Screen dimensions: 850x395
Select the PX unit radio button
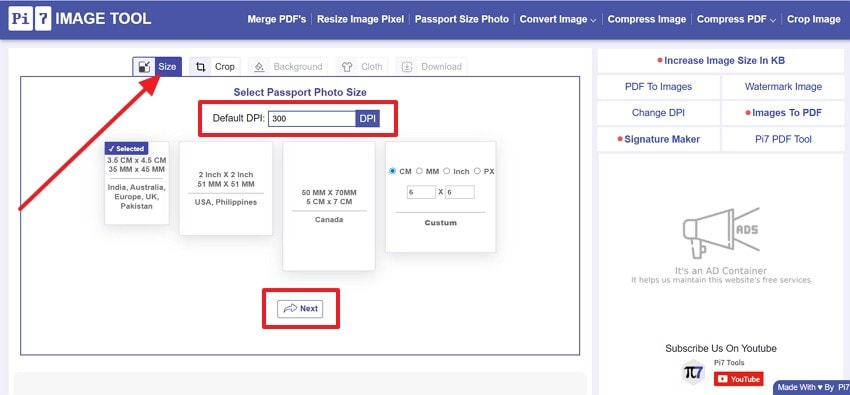point(477,171)
